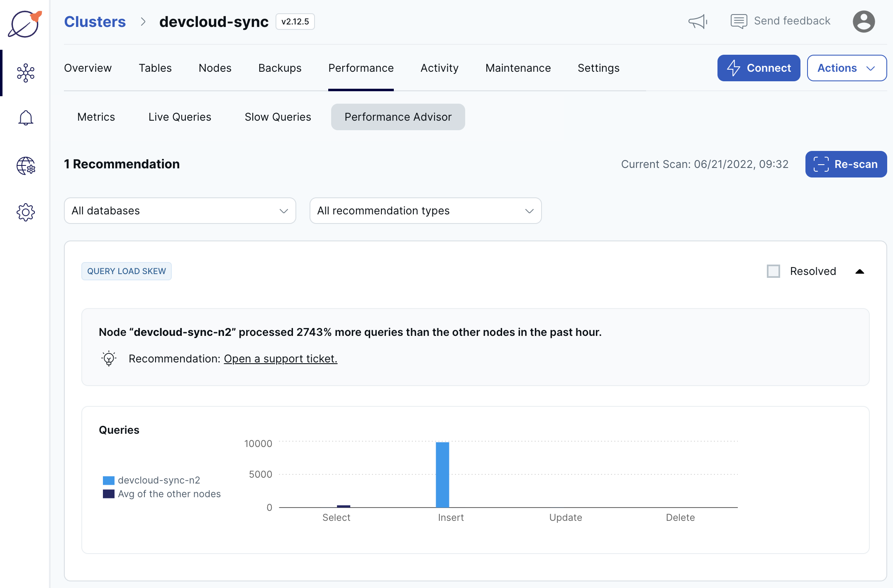Click the lightbulb recommendation icon
The image size is (893, 588).
[109, 358]
